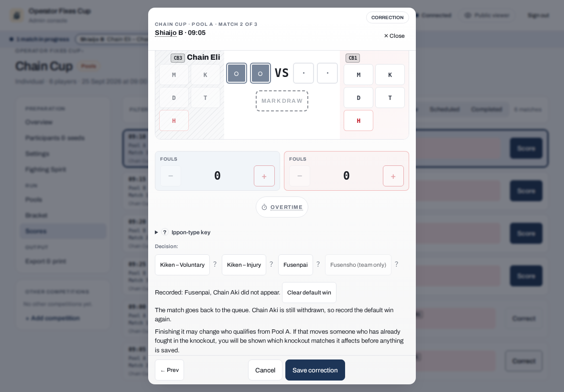Screen dimensions: 564x392
Task: Click the CORRECTION badge
Action: 387,18
